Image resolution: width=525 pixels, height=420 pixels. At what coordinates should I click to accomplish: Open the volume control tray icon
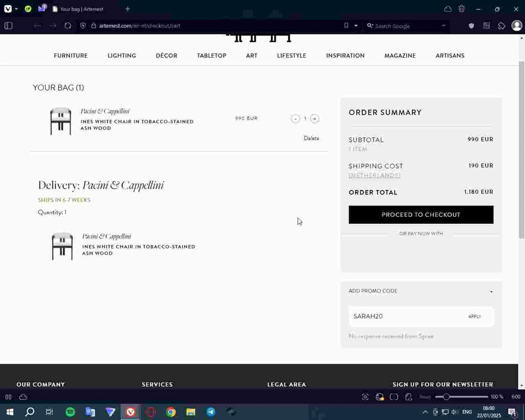pyautogui.click(x=454, y=412)
